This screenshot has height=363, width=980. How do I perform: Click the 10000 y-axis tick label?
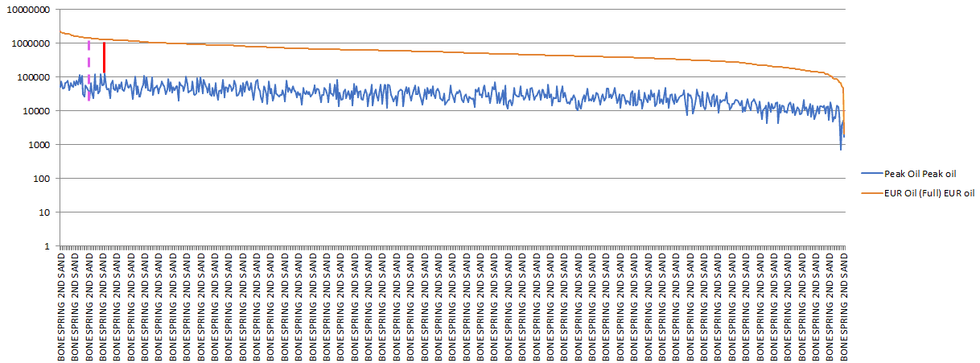pos(36,111)
